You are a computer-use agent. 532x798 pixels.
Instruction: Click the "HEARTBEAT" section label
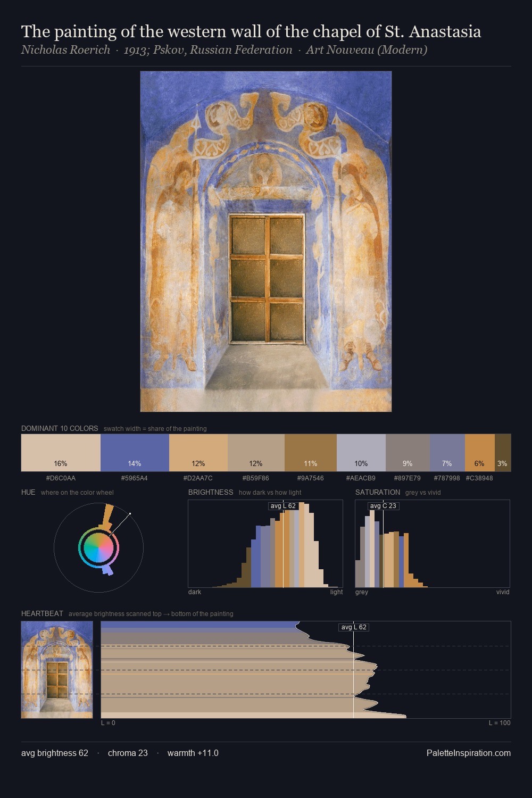(x=42, y=613)
